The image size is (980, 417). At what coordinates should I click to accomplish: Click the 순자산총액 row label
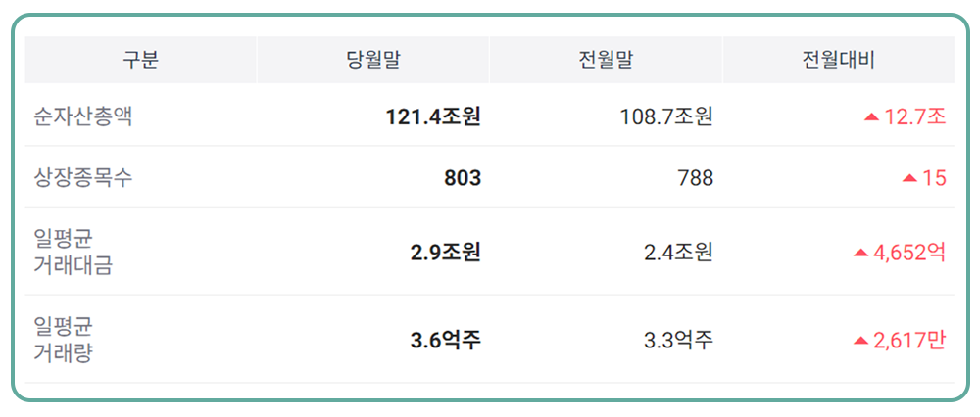click(82, 117)
